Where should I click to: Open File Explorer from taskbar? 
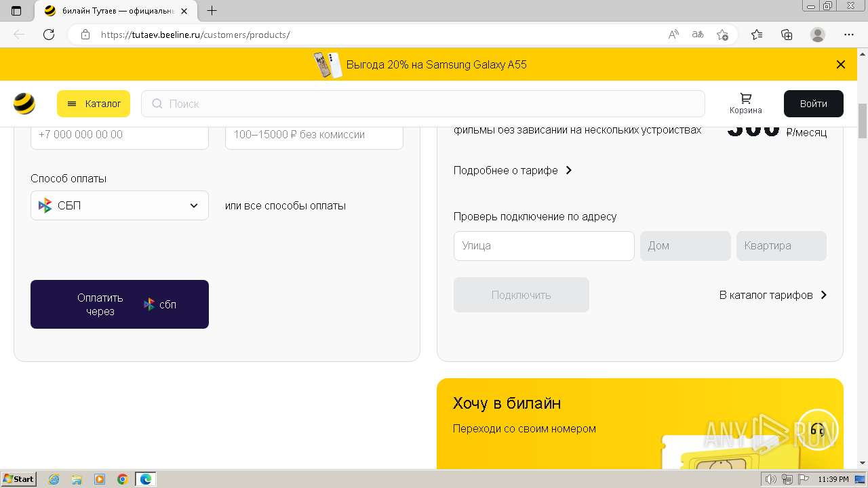77,479
